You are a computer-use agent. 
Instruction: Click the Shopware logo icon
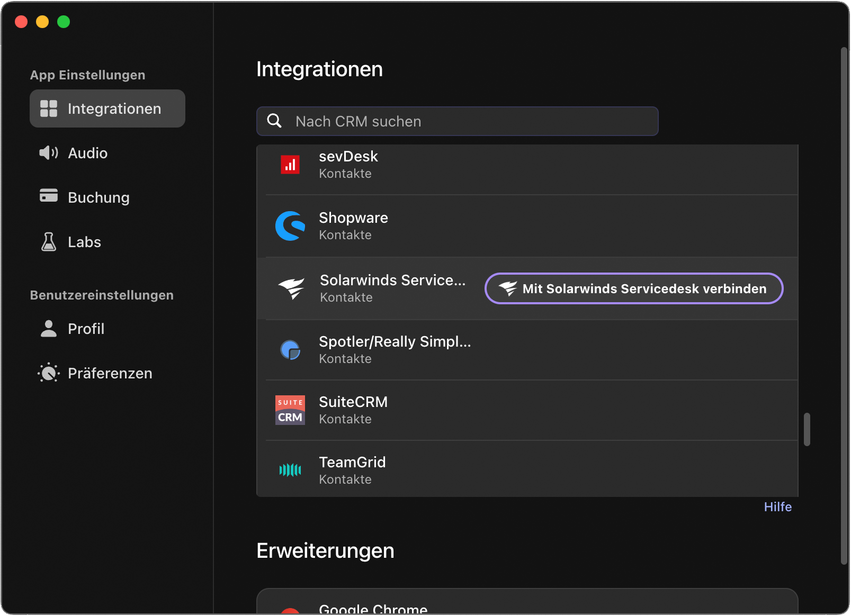(290, 226)
